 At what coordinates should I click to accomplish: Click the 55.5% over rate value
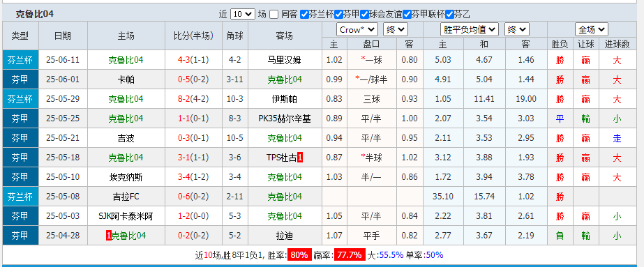pos(391,254)
